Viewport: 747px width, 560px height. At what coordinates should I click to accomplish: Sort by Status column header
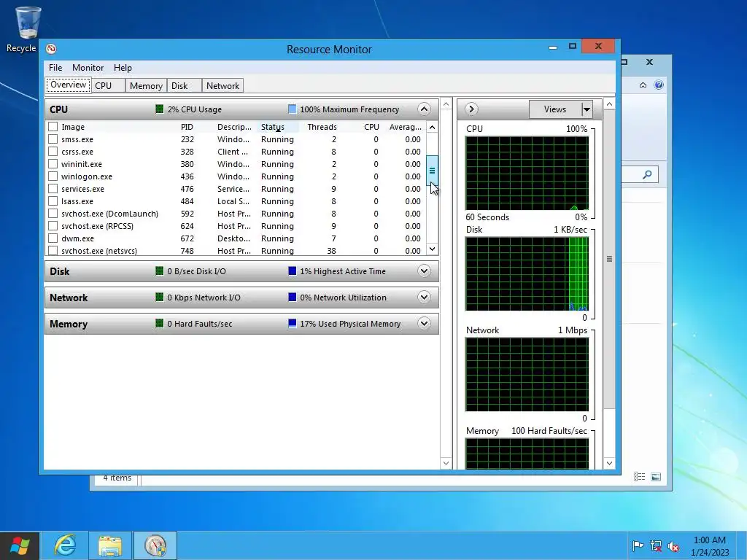point(279,127)
